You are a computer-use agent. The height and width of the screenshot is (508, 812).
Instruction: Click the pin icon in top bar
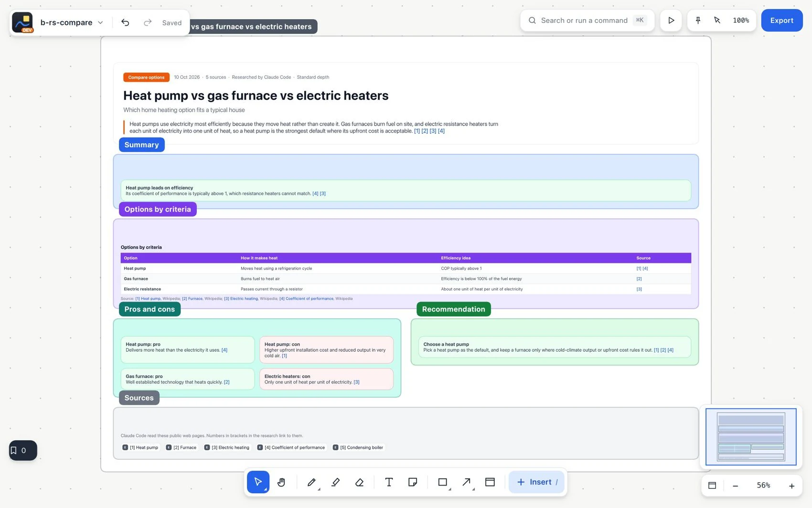point(698,20)
